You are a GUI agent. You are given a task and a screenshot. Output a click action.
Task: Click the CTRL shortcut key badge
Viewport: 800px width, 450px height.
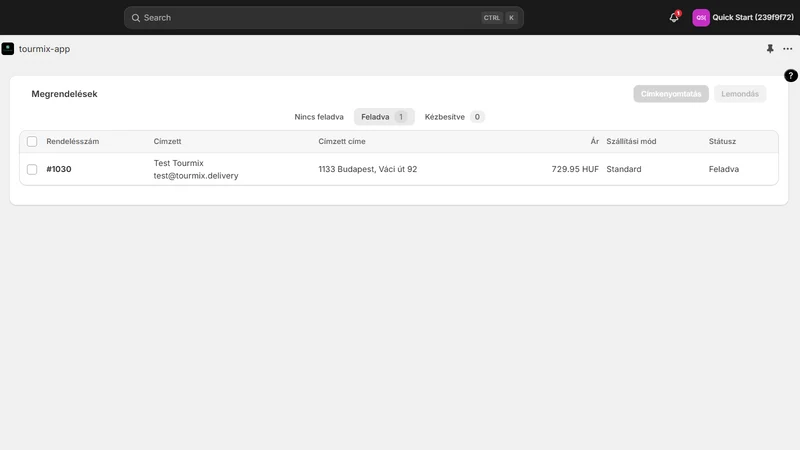pos(492,18)
